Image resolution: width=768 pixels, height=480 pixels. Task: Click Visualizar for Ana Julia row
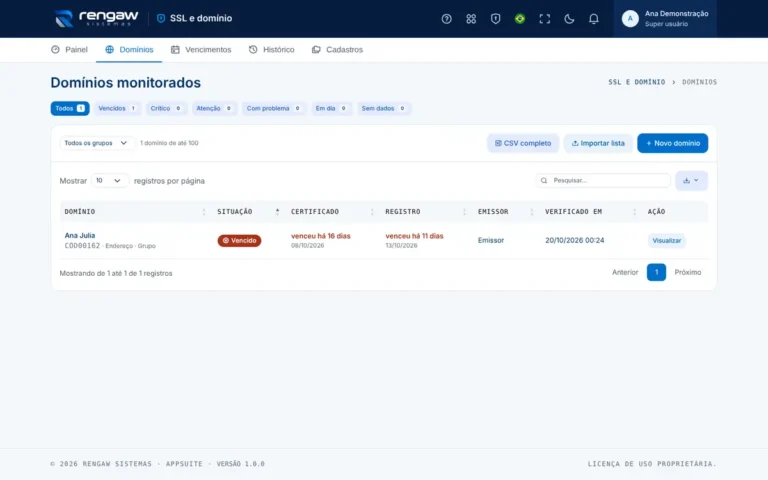pyautogui.click(x=667, y=240)
